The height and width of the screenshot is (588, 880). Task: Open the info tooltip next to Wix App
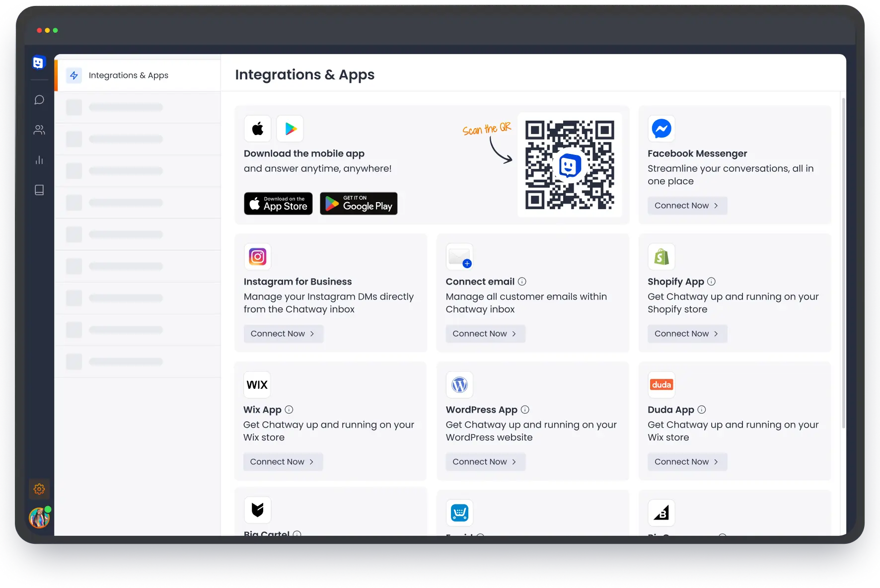(x=289, y=409)
